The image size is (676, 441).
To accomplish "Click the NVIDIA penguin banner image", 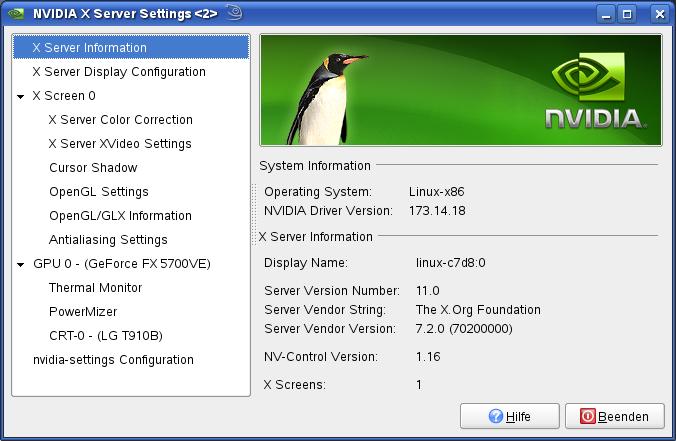I will click(460, 90).
